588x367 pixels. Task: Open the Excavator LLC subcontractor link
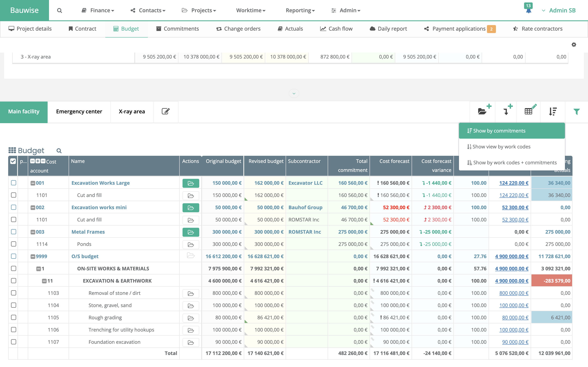[x=305, y=183]
